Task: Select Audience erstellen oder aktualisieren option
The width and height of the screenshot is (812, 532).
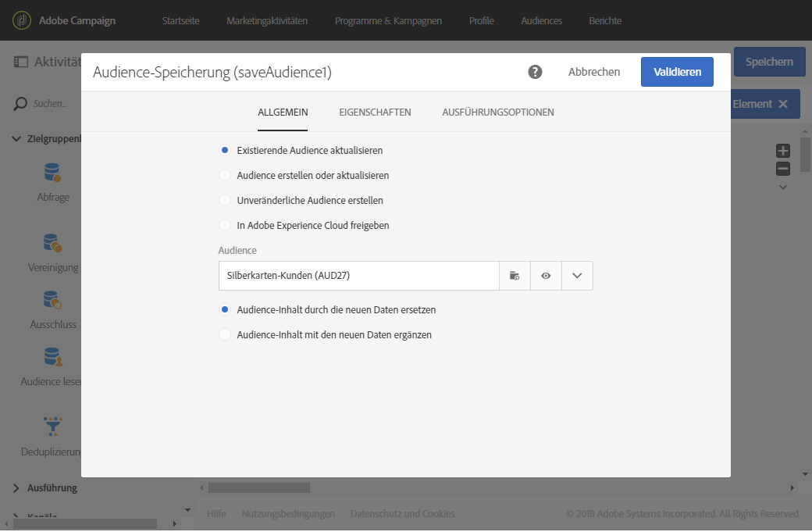Action: click(224, 175)
